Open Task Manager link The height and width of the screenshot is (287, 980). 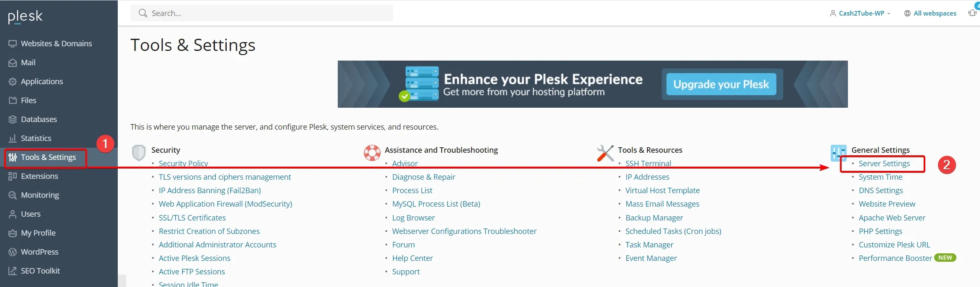(649, 245)
